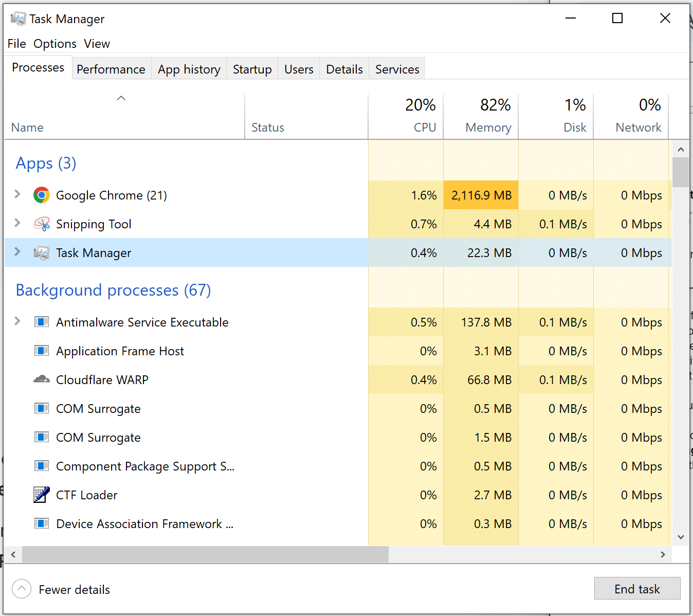693x616 pixels.
Task: Sort processes by CPU column
Action: (406, 117)
